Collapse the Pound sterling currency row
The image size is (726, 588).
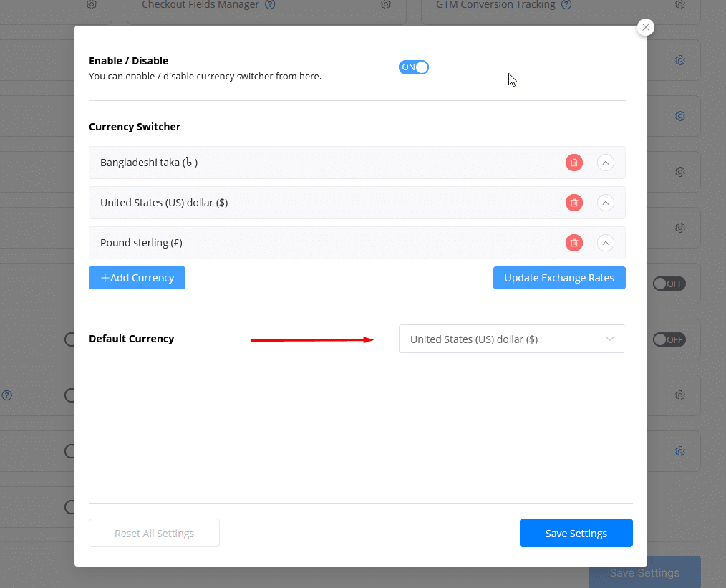click(605, 243)
